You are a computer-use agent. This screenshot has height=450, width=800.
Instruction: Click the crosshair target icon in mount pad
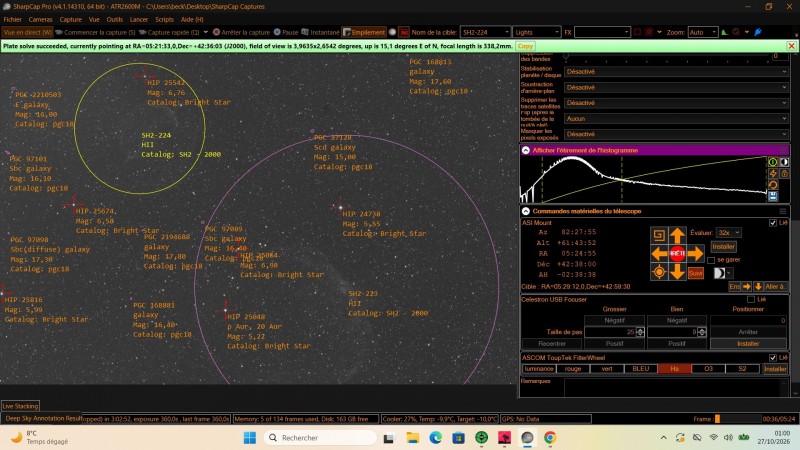click(659, 272)
